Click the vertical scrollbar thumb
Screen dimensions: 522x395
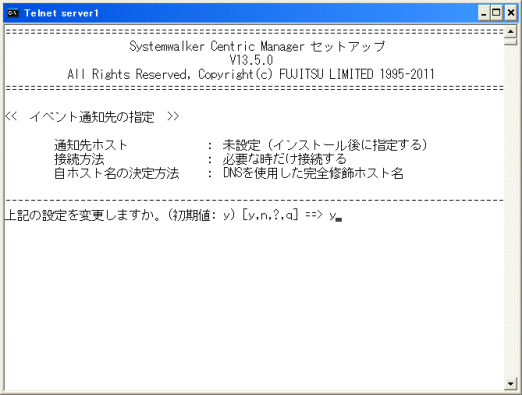click(510, 42)
